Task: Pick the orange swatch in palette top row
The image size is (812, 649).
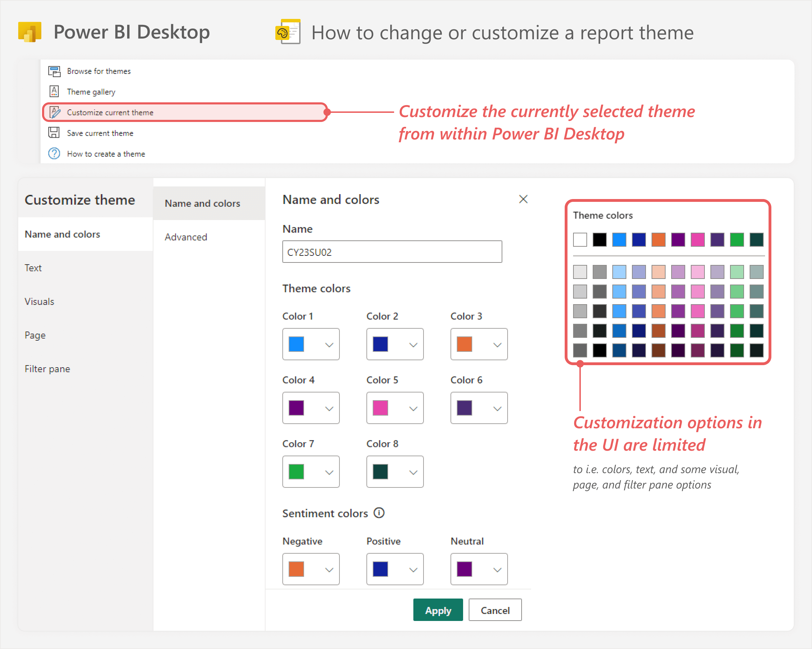Action: pos(658,240)
